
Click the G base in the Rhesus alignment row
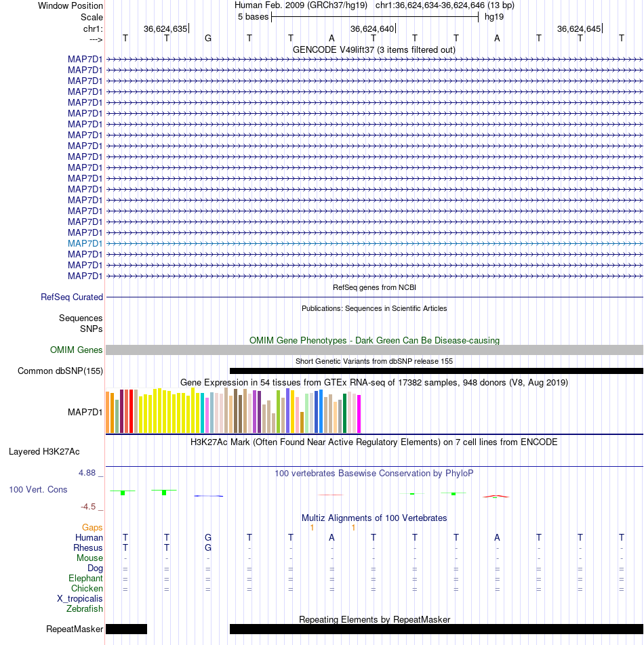click(x=208, y=548)
